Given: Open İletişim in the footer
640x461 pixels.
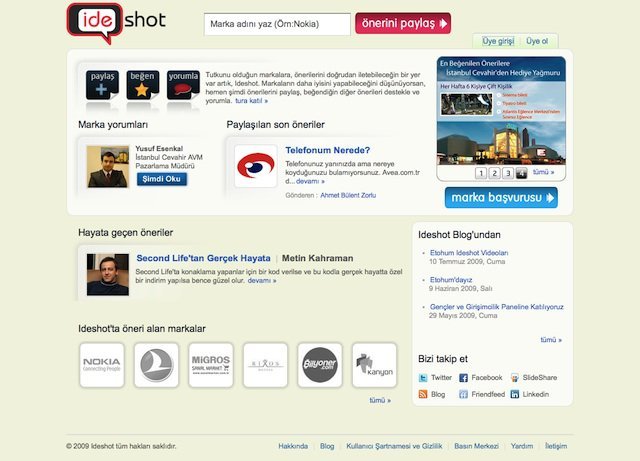Looking at the screenshot, I should pos(556,446).
